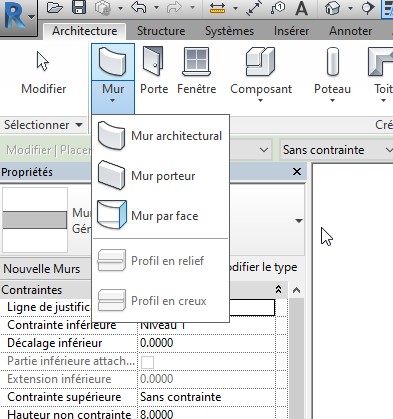Select the Measure ruler tool icon
This screenshot has height=419, width=393.
(x=217, y=8)
